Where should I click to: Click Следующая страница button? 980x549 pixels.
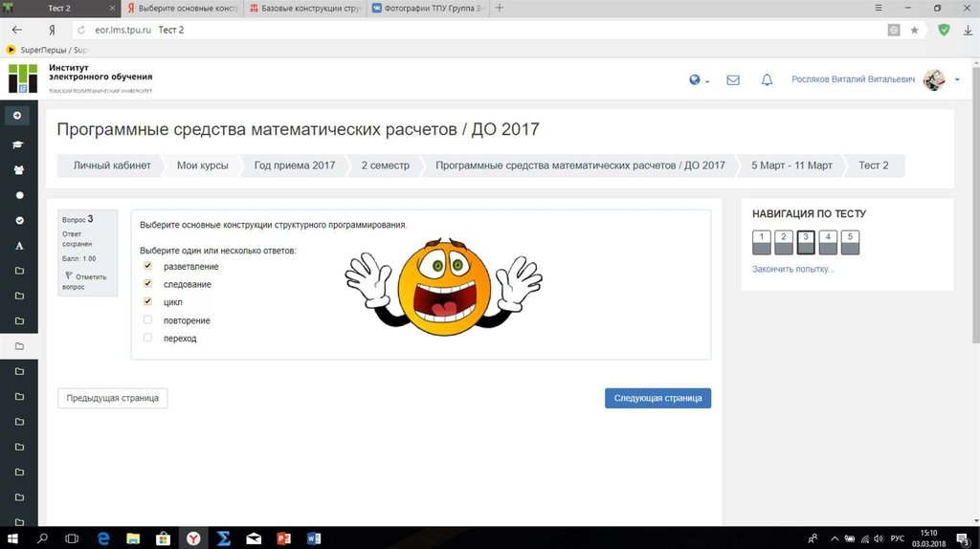pyautogui.click(x=657, y=398)
